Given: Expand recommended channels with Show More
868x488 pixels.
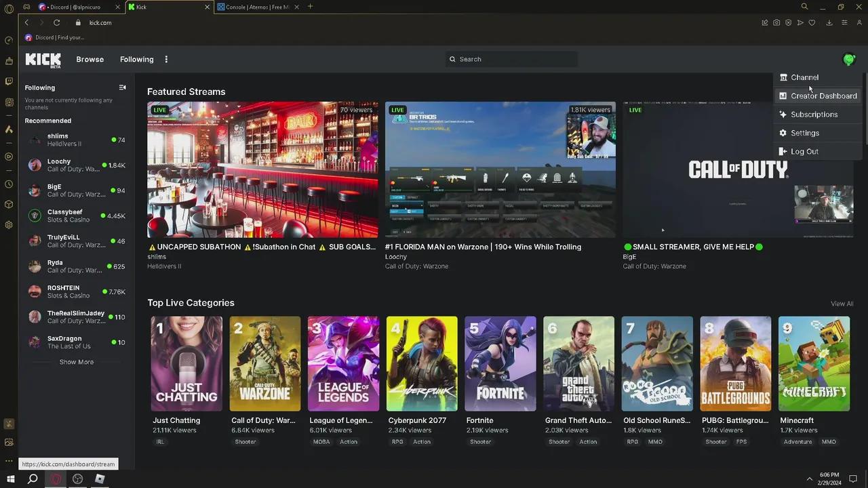Looking at the screenshot, I should pyautogui.click(x=77, y=362).
